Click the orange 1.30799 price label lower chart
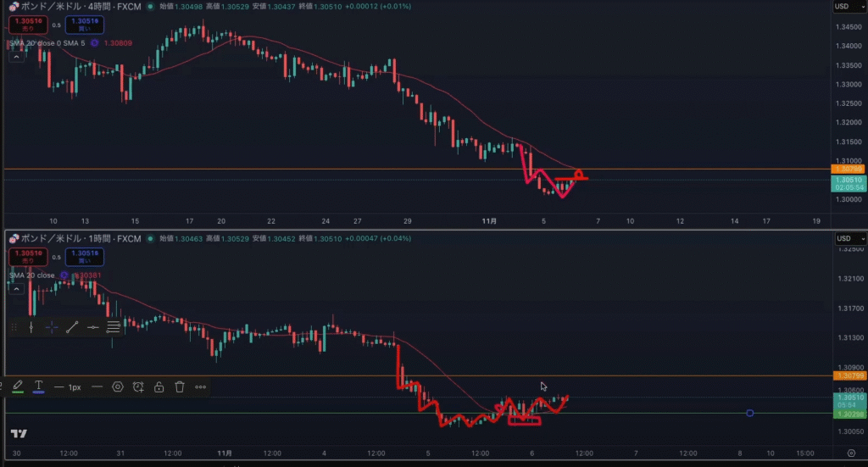Viewport: 868px width, 467px height. [x=849, y=375]
